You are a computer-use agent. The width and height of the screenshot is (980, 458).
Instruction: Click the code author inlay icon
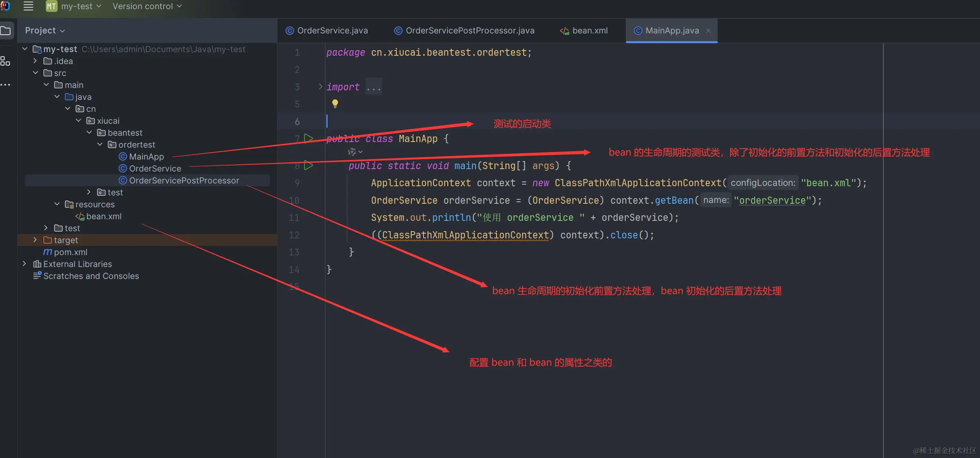click(352, 152)
